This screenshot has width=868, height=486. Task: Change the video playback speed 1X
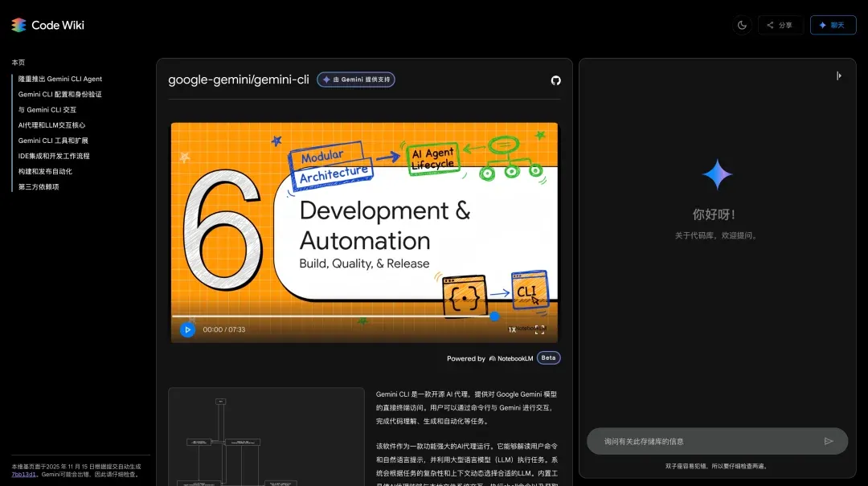512,329
